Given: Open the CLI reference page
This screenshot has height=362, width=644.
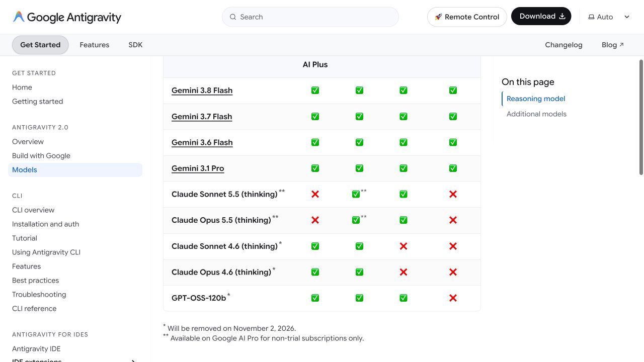Looking at the screenshot, I should 34,309.
